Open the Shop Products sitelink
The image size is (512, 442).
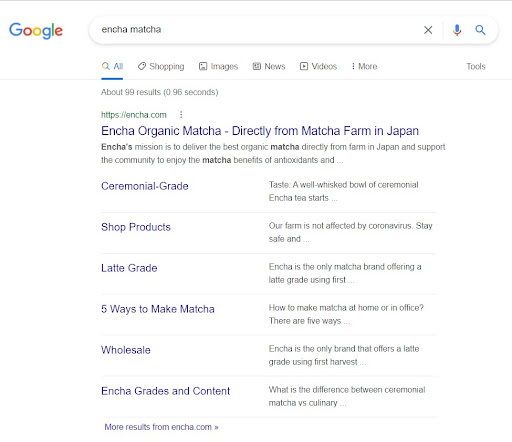pyautogui.click(x=136, y=227)
